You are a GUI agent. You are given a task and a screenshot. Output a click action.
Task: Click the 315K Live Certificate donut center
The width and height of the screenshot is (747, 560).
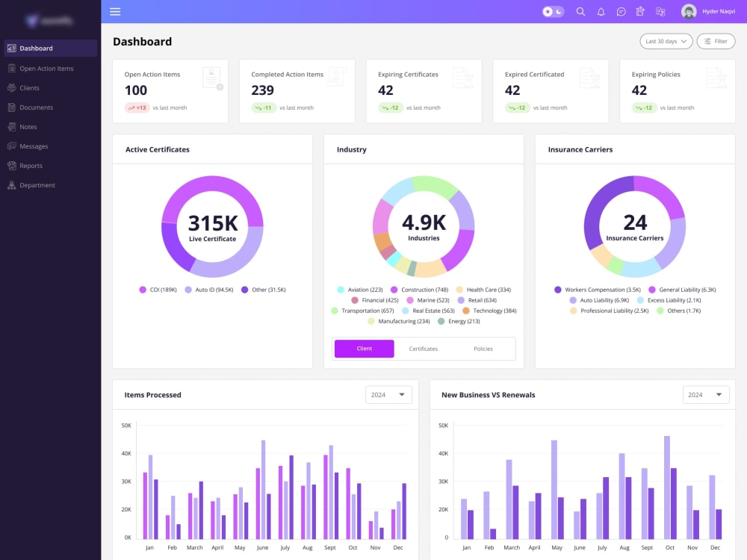[212, 227]
